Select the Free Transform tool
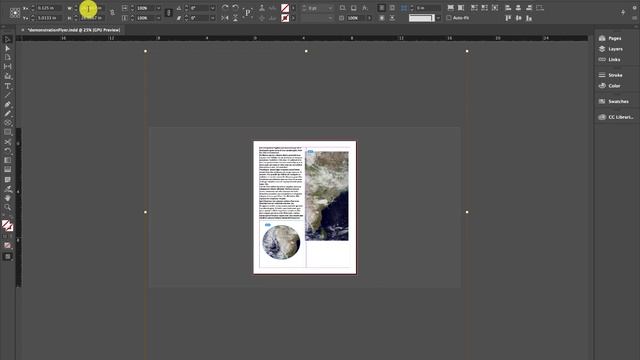The image size is (640, 360). (x=7, y=151)
